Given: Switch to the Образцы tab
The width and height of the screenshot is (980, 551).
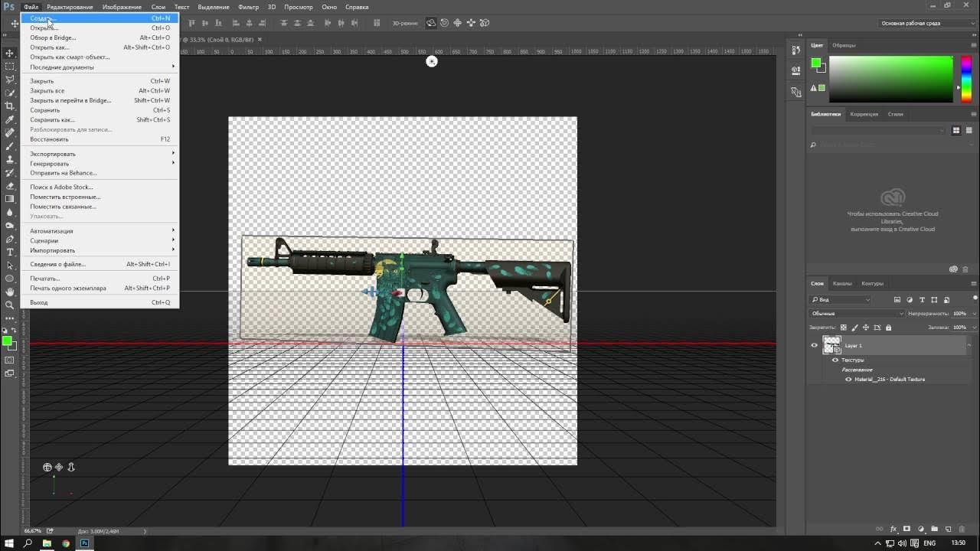Looking at the screenshot, I should tap(844, 45).
